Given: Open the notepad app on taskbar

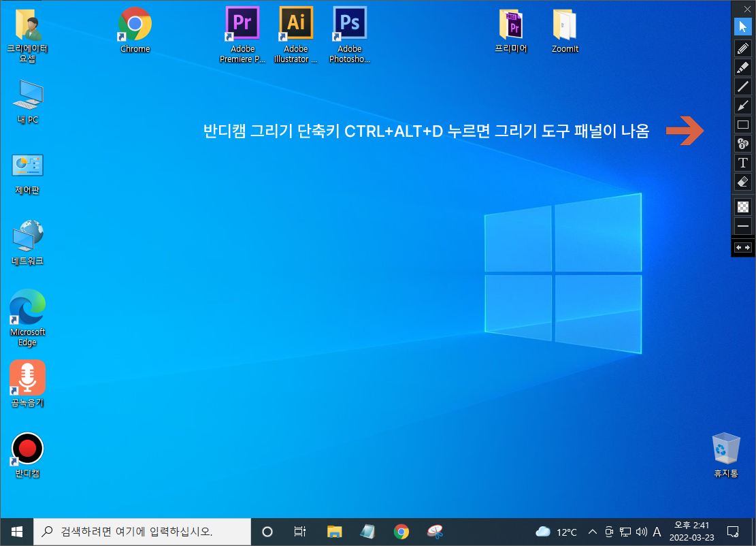Looking at the screenshot, I should coord(367,532).
